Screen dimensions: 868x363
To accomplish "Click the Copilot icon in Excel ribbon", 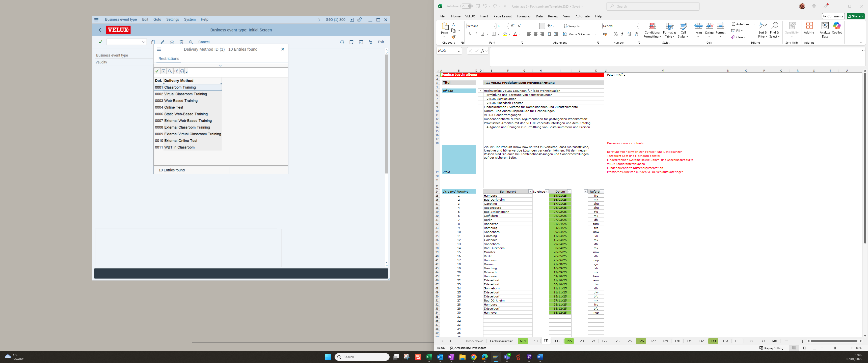I will pyautogui.click(x=837, y=28).
